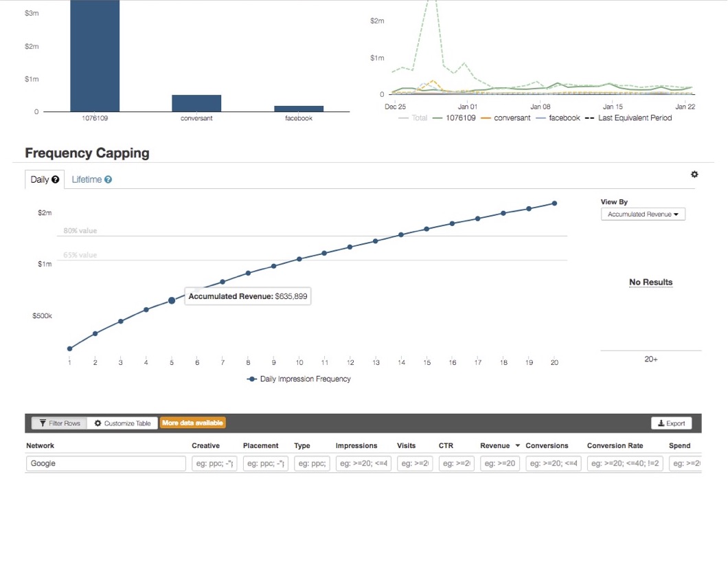The height and width of the screenshot is (578, 728).
Task: Open Customize Table options
Action: tap(122, 423)
